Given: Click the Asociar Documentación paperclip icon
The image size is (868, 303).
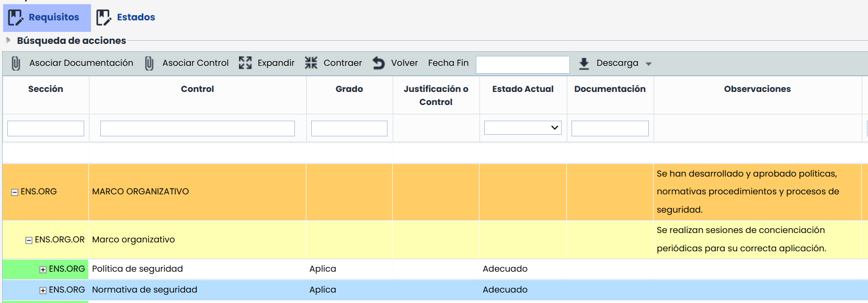Looking at the screenshot, I should [16, 63].
